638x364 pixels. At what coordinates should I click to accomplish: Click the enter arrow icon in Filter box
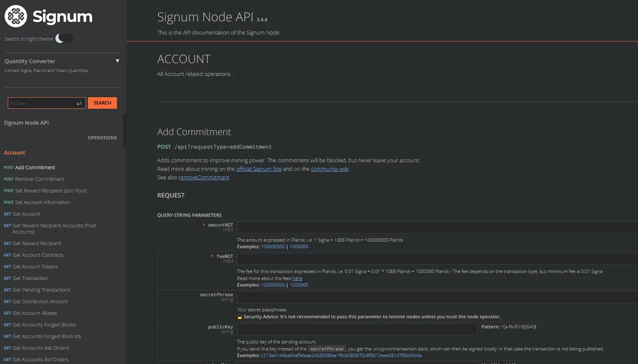click(79, 103)
